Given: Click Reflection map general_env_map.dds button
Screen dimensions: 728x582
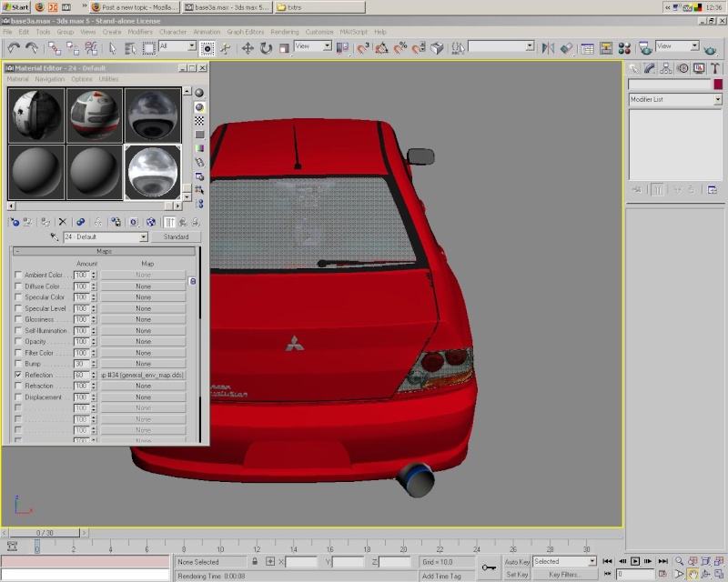Looking at the screenshot, I should coord(143,375).
